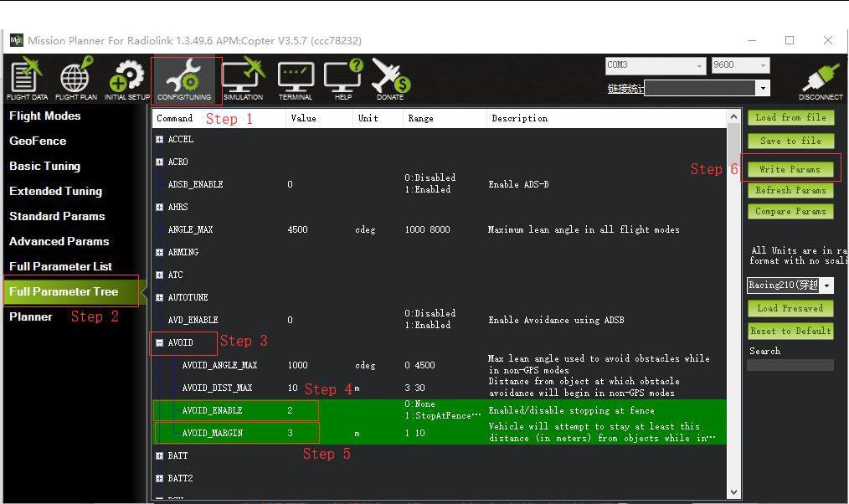Click the Donate airplane icon
This screenshot has height=504, width=849.
[x=391, y=79]
